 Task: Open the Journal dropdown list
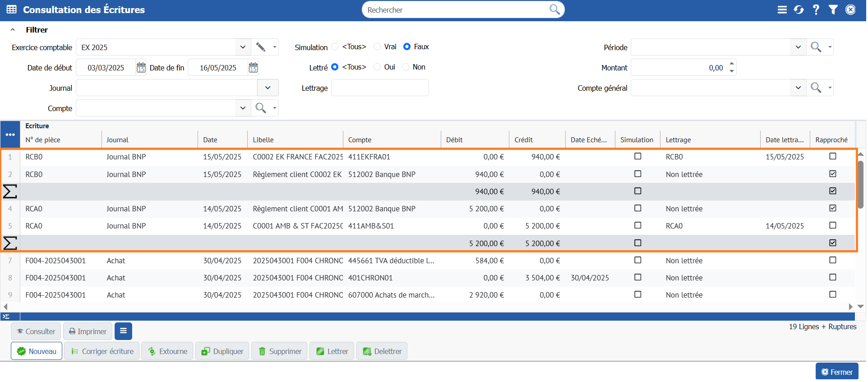point(268,88)
